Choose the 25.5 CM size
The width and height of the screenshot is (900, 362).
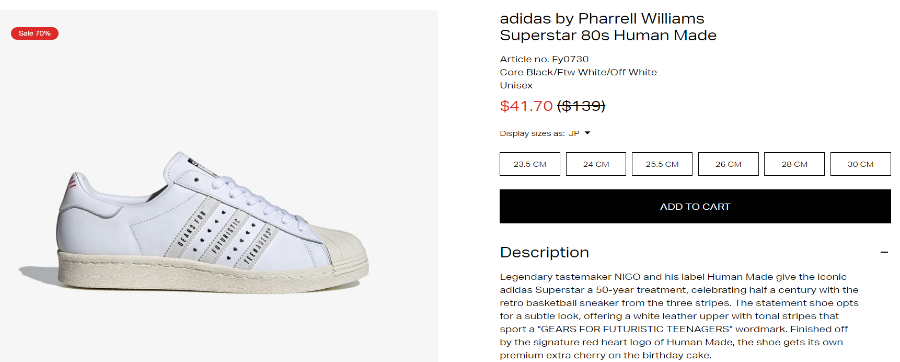pyautogui.click(x=662, y=164)
